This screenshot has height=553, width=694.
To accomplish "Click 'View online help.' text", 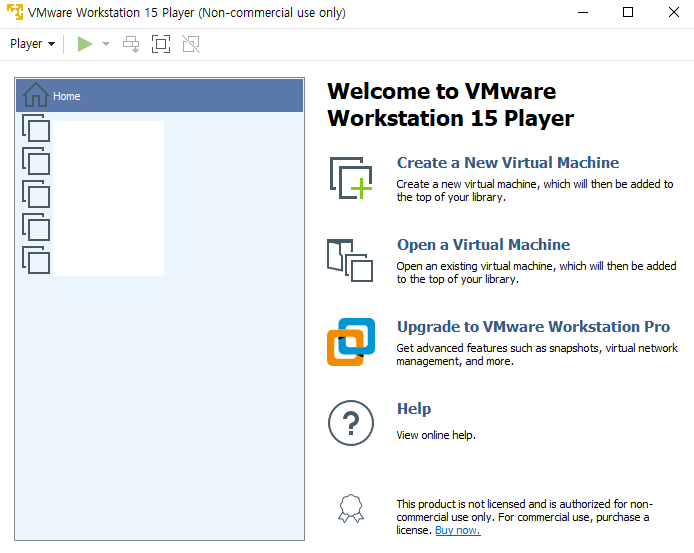I will (x=436, y=435).
